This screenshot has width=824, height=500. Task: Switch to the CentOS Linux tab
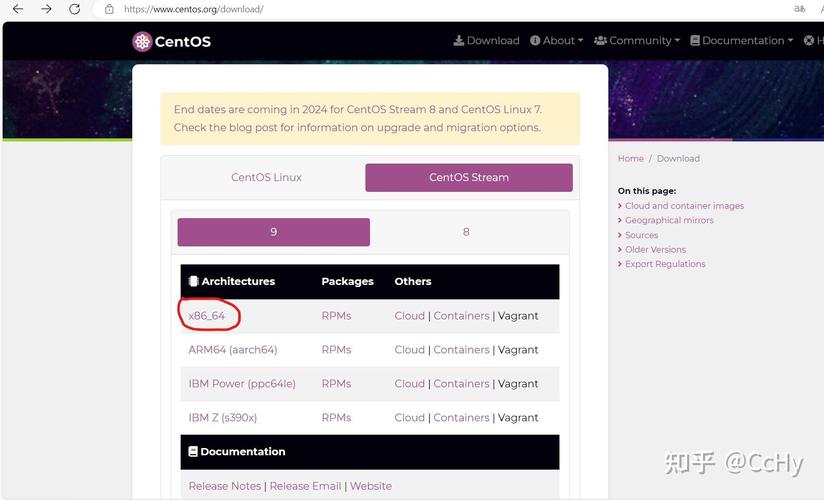(x=266, y=177)
